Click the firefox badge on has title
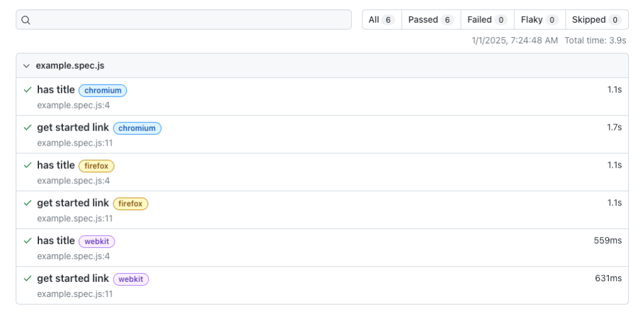644x319 pixels. coord(96,166)
